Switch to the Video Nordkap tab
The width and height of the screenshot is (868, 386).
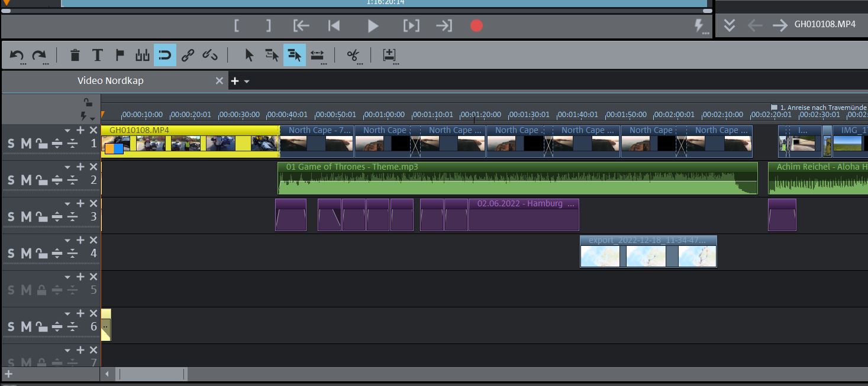pyautogui.click(x=111, y=80)
